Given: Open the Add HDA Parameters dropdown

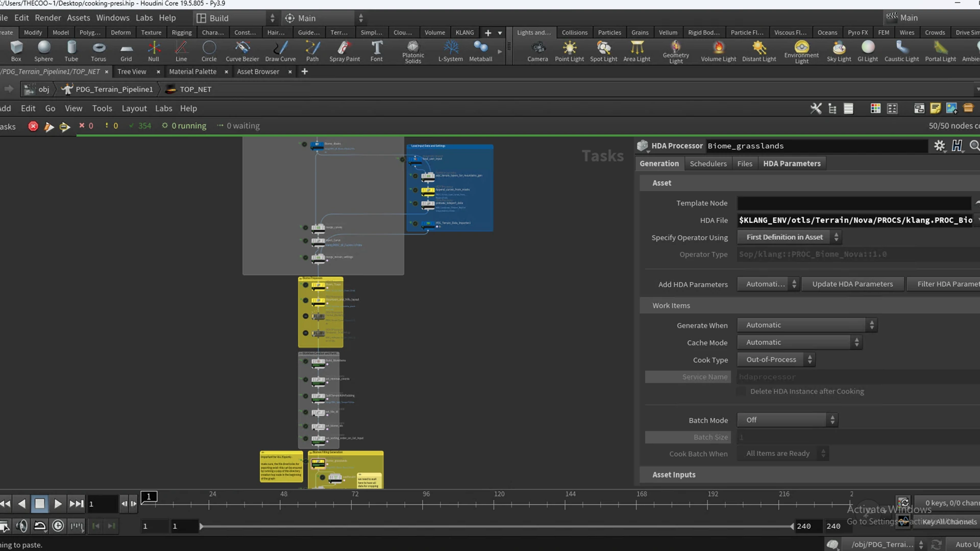Looking at the screenshot, I should pos(768,284).
